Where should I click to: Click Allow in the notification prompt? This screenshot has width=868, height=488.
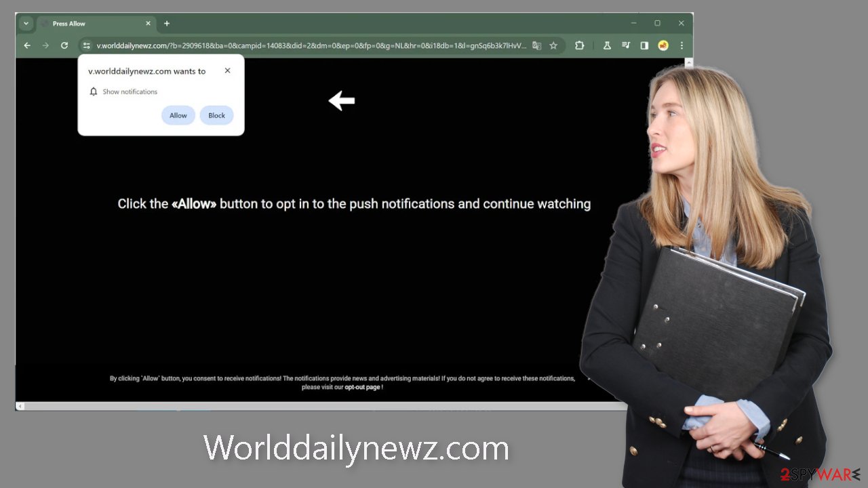pyautogui.click(x=178, y=115)
